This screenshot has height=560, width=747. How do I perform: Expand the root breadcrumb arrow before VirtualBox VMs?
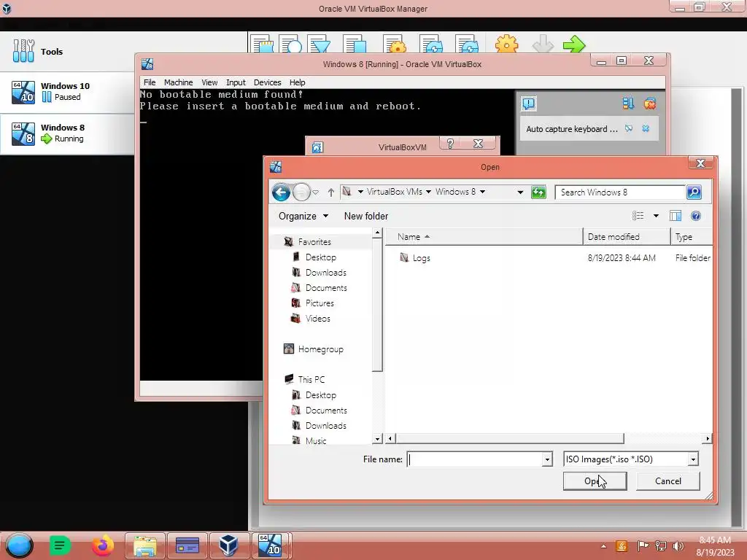[x=360, y=192]
